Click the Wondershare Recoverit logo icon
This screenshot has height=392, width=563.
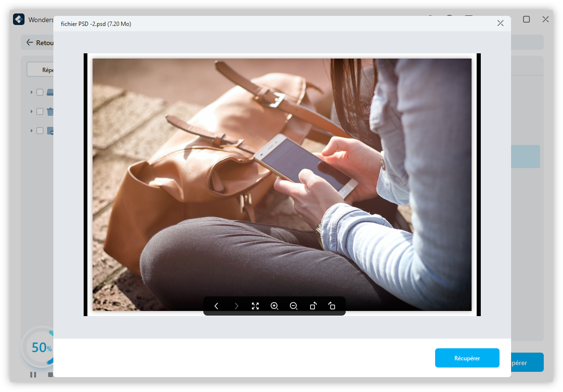click(x=19, y=20)
